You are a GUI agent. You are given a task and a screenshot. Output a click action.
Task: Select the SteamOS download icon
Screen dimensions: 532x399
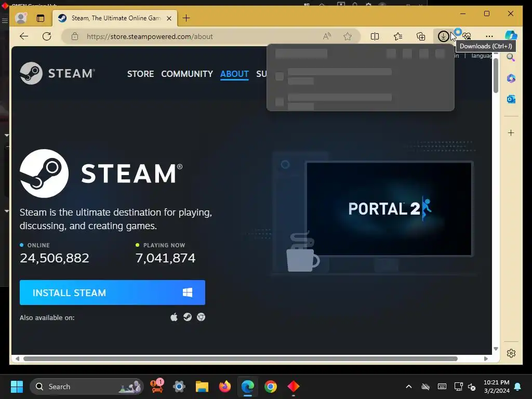pos(188,317)
